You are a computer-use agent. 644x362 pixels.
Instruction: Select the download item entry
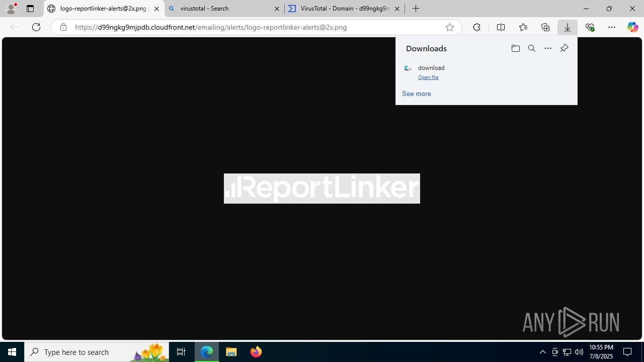coord(487,72)
